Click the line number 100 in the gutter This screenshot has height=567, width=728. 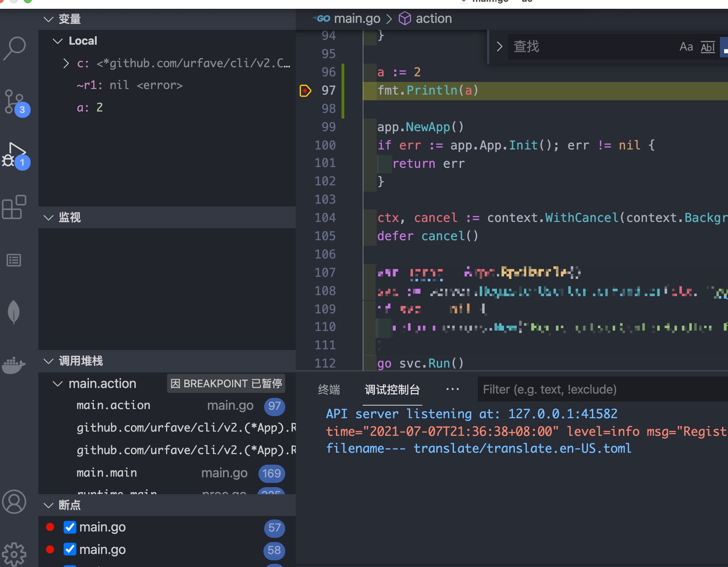tap(325, 145)
